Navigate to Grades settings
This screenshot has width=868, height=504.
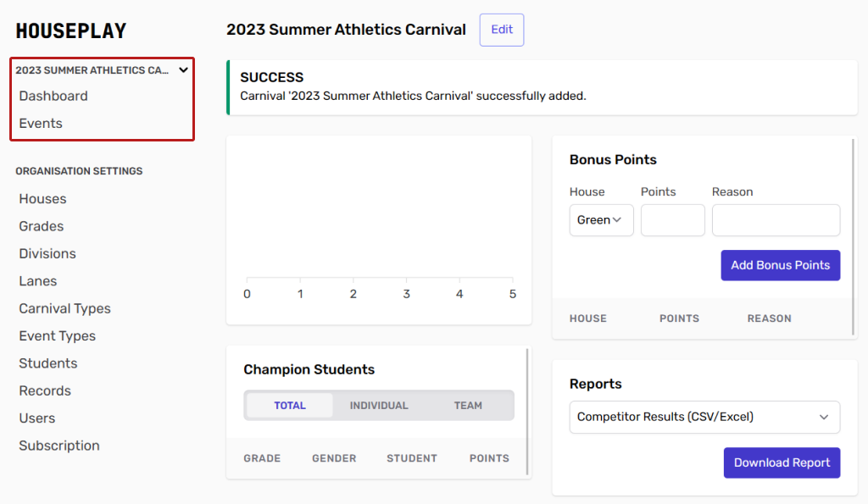42,226
